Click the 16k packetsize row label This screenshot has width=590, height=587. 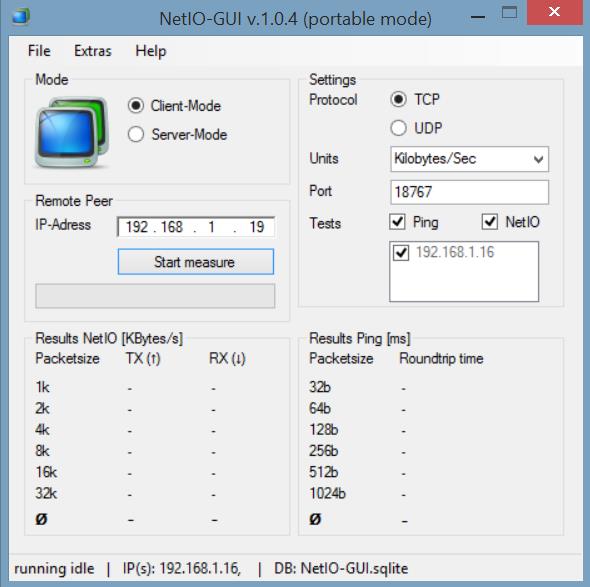coord(46,472)
